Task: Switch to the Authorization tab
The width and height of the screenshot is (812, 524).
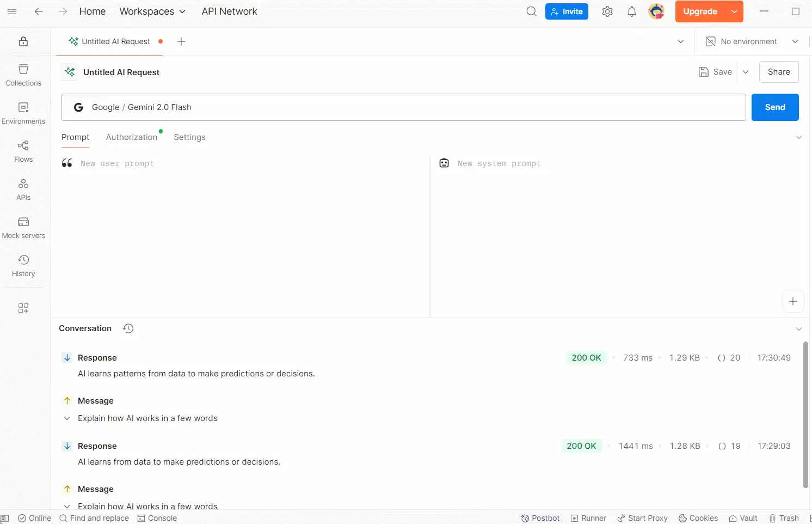Action: pos(132,137)
